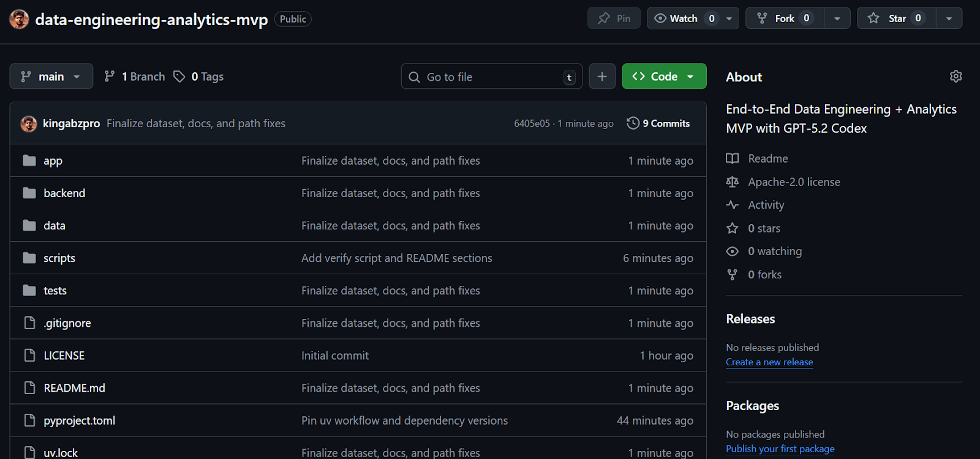
Task: Click the eye icon beside 0 watching
Action: 732,252
